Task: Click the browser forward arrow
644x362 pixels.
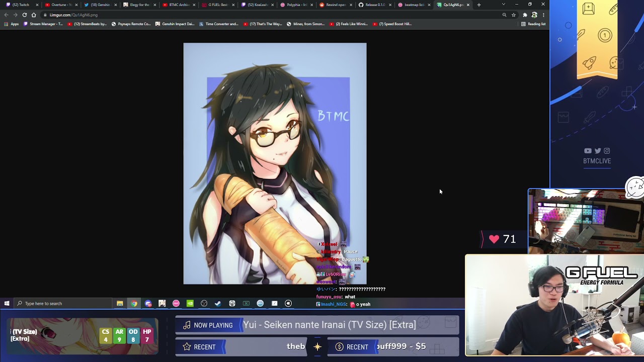Action: point(15,15)
